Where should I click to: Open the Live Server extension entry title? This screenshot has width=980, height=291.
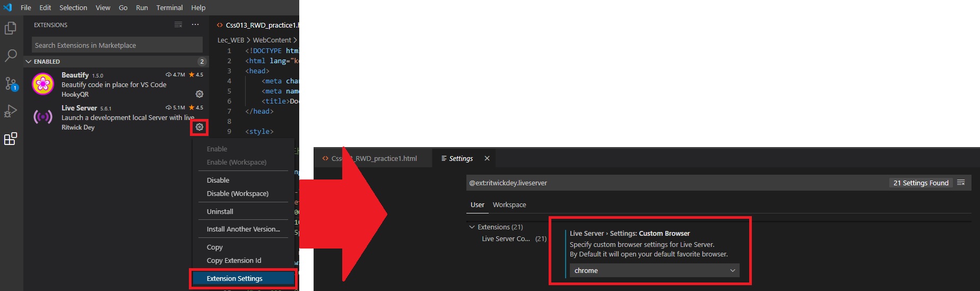[x=79, y=108]
